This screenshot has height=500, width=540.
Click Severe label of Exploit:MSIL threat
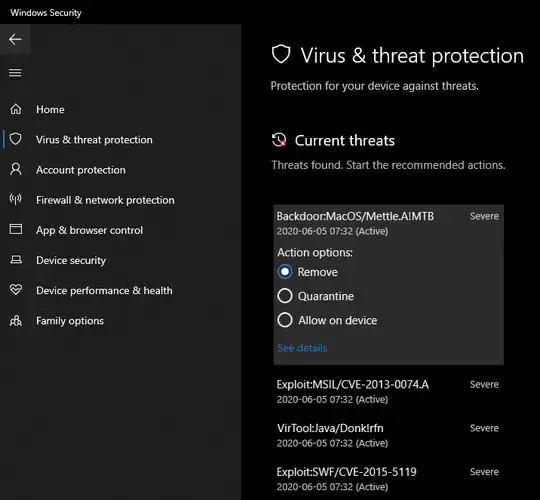click(484, 384)
